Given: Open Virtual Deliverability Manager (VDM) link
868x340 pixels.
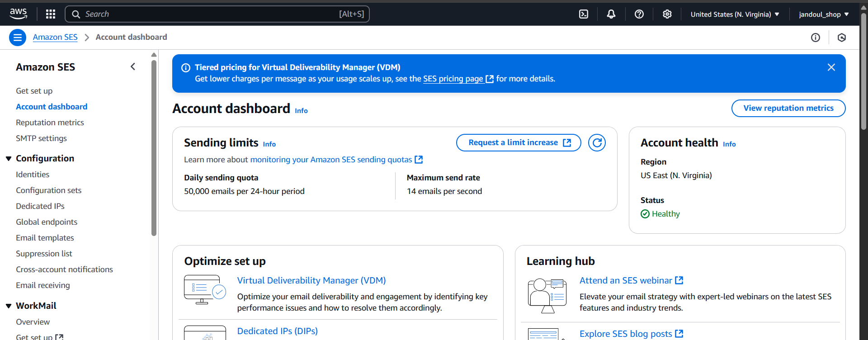Looking at the screenshot, I should (x=311, y=280).
